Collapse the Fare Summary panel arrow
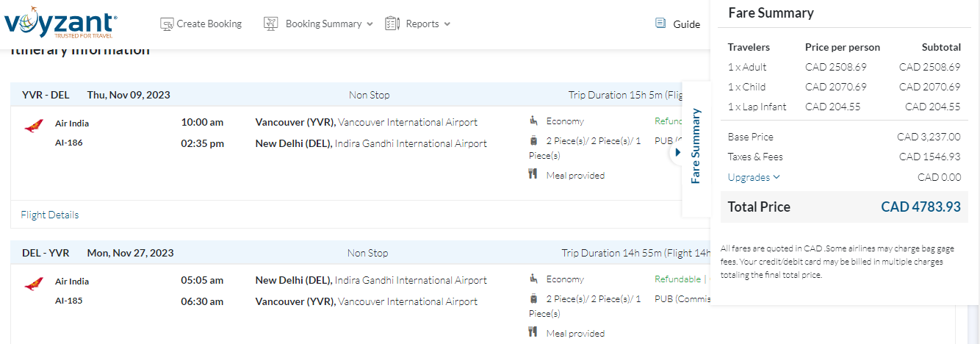The width and height of the screenshot is (980, 344). (677, 153)
